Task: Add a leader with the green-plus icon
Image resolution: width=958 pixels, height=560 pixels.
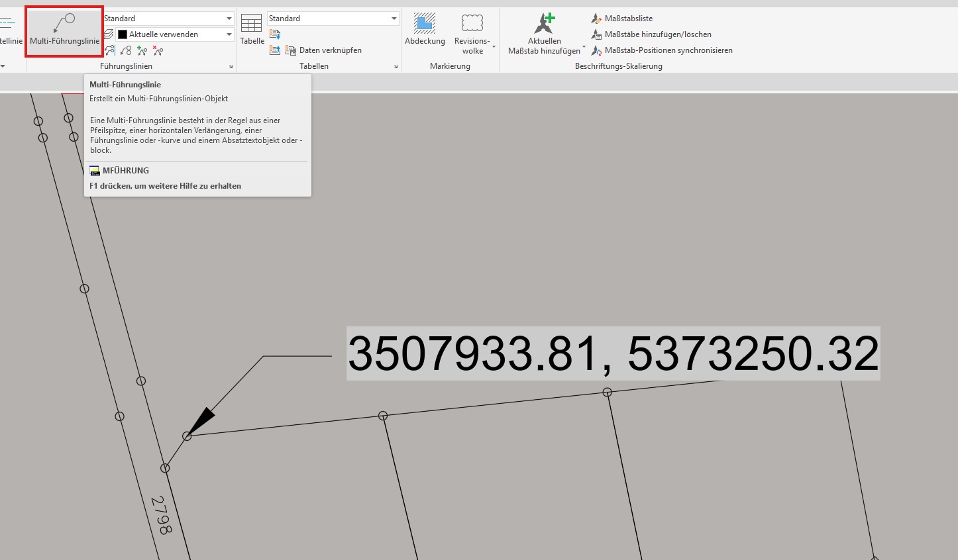Action: [x=142, y=50]
